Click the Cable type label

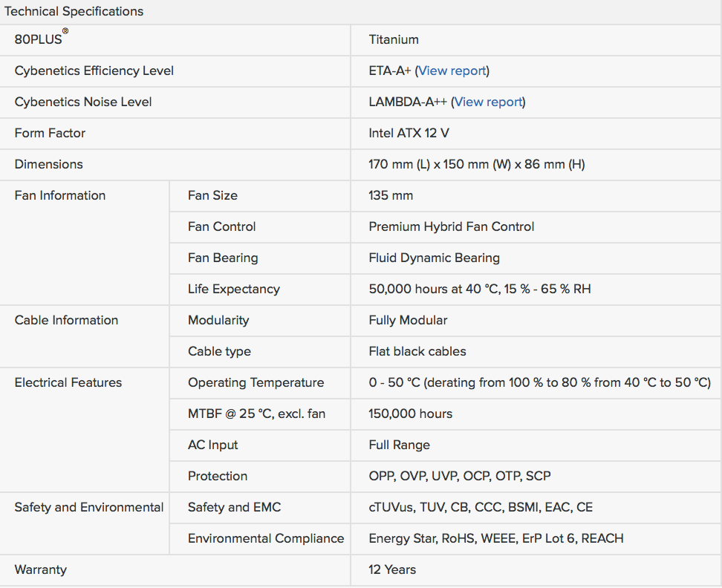click(x=219, y=352)
